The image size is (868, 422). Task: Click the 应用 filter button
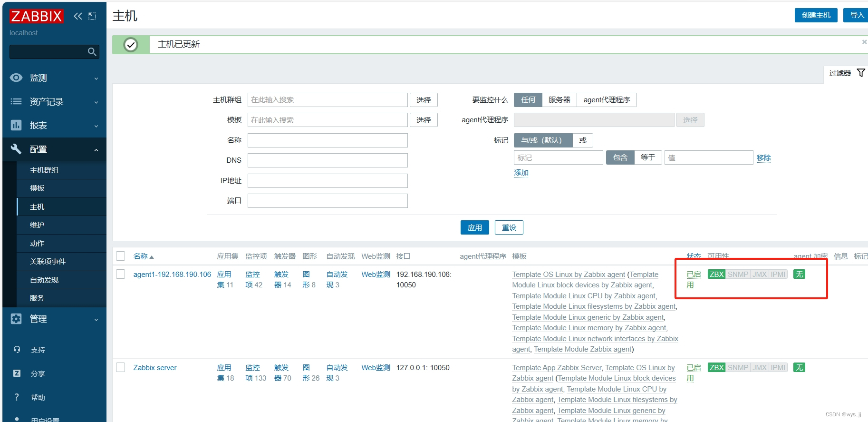474,227
